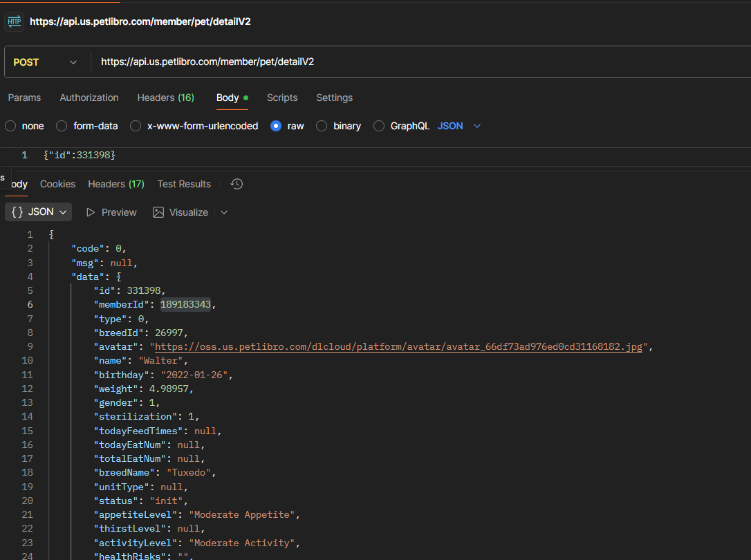Image resolution: width=751 pixels, height=560 pixels.
Task: Click the Preview play icon
Action: 91,212
